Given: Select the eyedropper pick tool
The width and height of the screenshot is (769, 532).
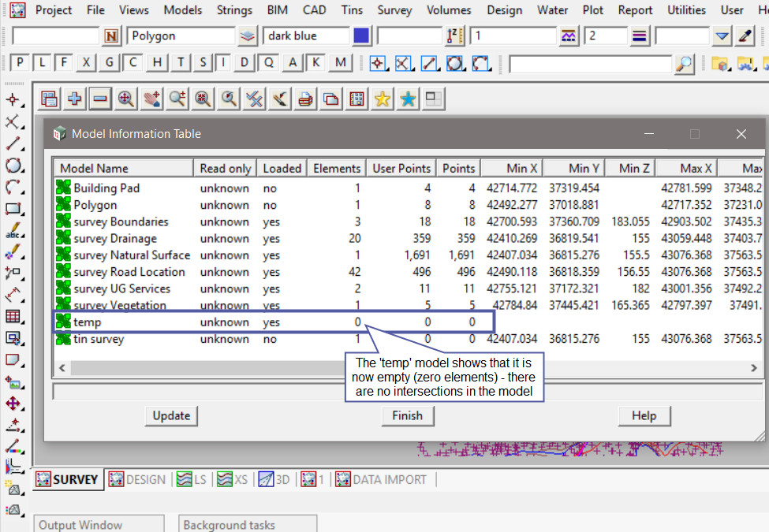Looking at the screenshot, I should 745,36.
